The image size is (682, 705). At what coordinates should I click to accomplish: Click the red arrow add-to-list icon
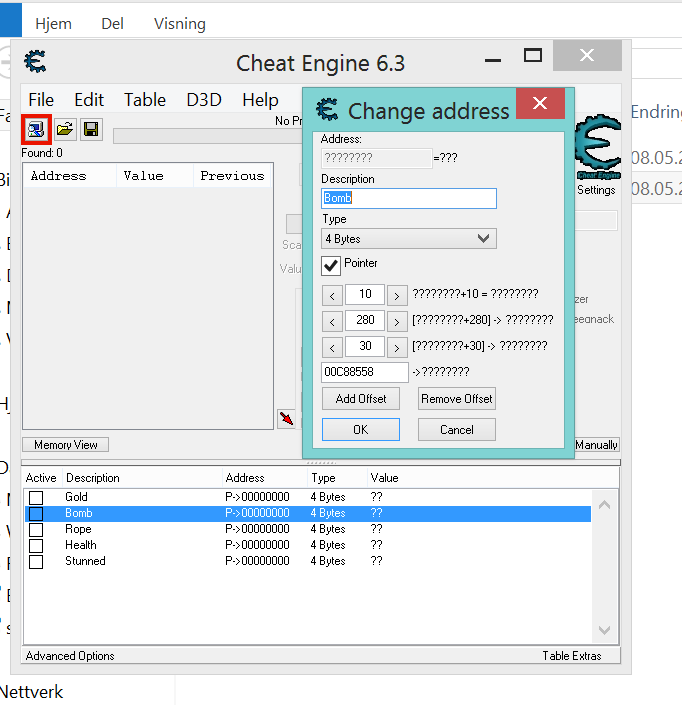(x=286, y=419)
